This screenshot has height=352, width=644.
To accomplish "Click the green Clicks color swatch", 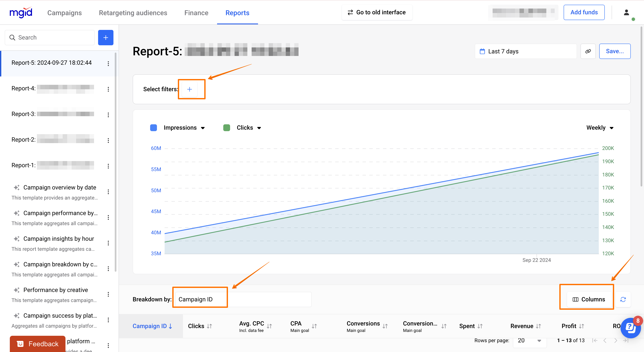I will point(226,128).
